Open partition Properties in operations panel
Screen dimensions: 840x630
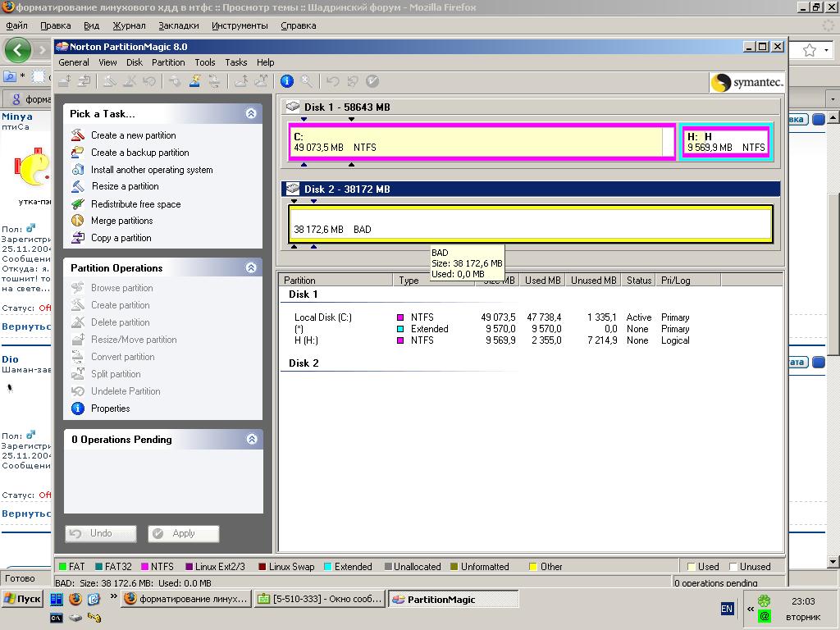[110, 409]
